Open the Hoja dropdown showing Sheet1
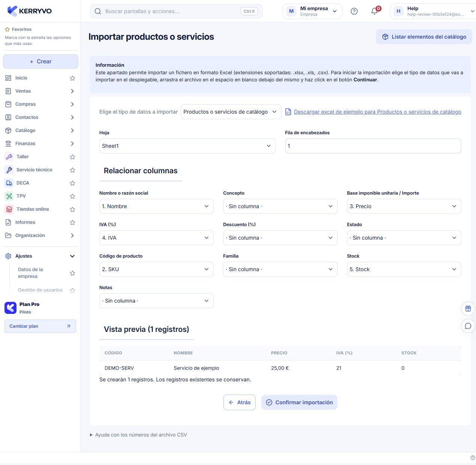The image size is (476, 465). tap(187, 146)
